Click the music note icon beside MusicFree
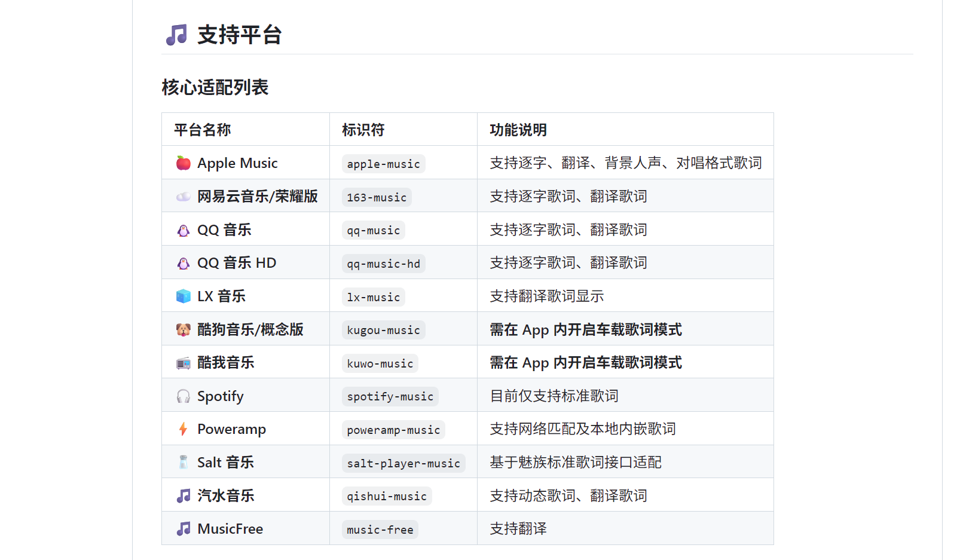The width and height of the screenshot is (957, 560). click(x=184, y=529)
